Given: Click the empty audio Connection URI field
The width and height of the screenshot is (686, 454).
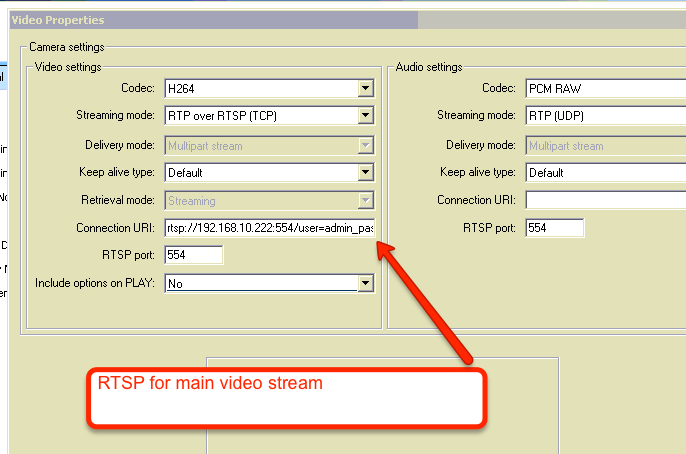Looking at the screenshot, I should [604, 200].
